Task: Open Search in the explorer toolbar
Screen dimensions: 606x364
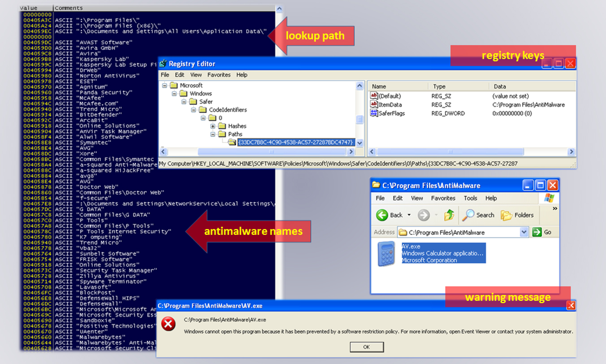Action: point(478,215)
